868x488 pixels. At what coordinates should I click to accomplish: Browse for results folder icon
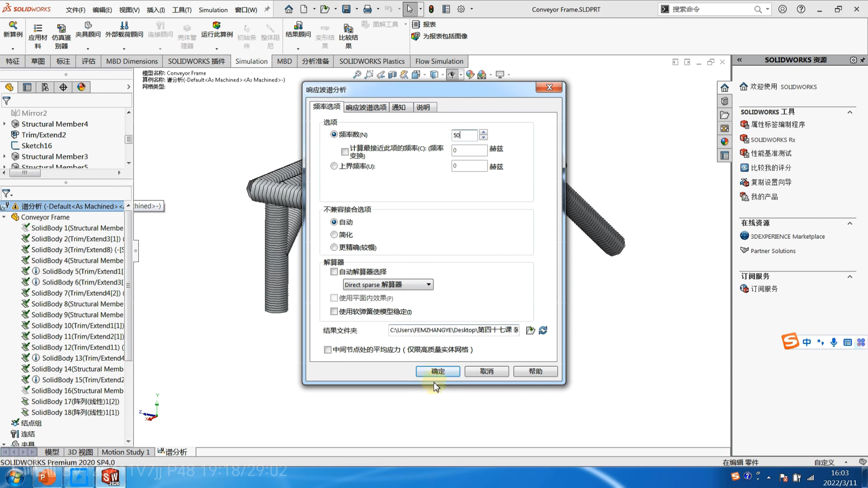point(530,330)
